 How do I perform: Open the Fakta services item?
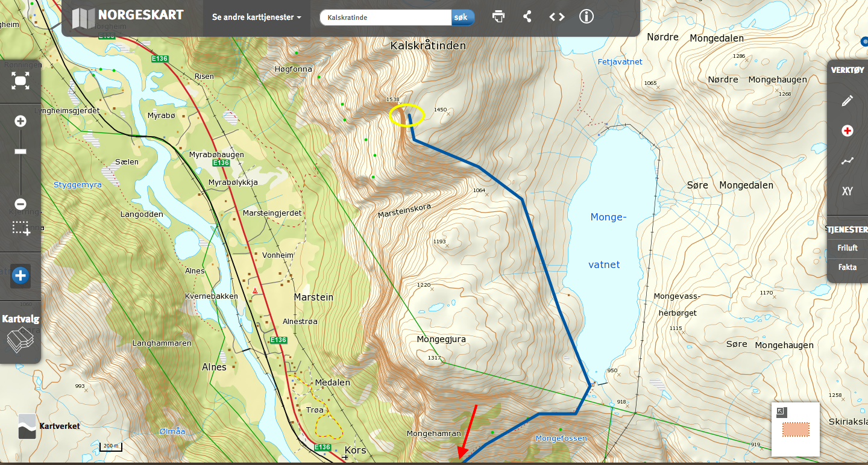tap(848, 267)
